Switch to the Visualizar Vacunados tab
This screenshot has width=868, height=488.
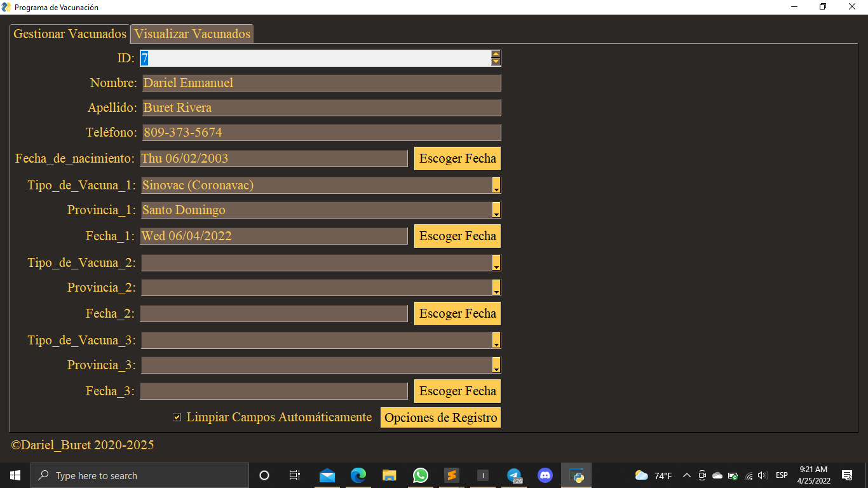click(191, 34)
